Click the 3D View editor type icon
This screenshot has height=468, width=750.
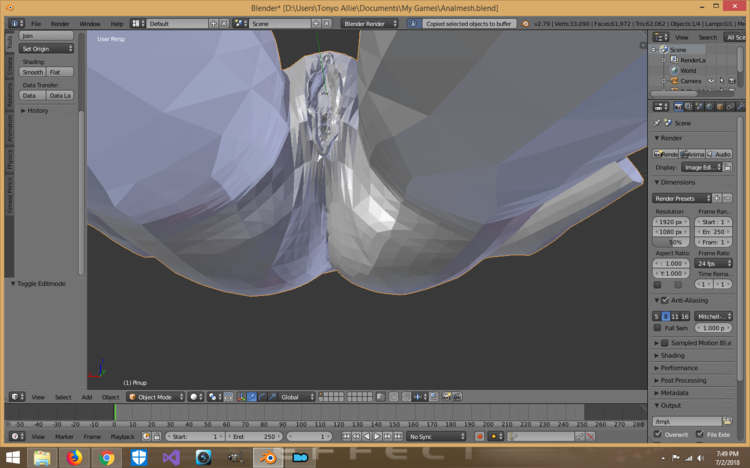(17, 397)
